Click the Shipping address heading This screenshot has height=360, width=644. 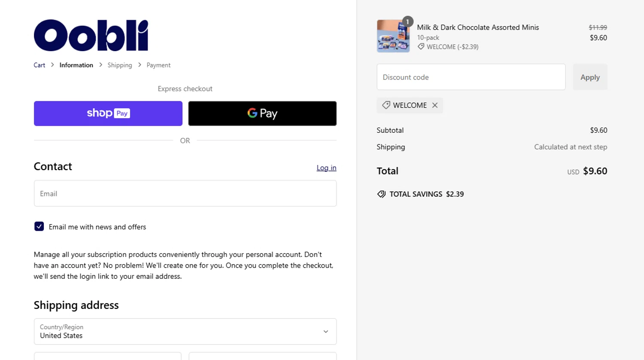click(76, 305)
